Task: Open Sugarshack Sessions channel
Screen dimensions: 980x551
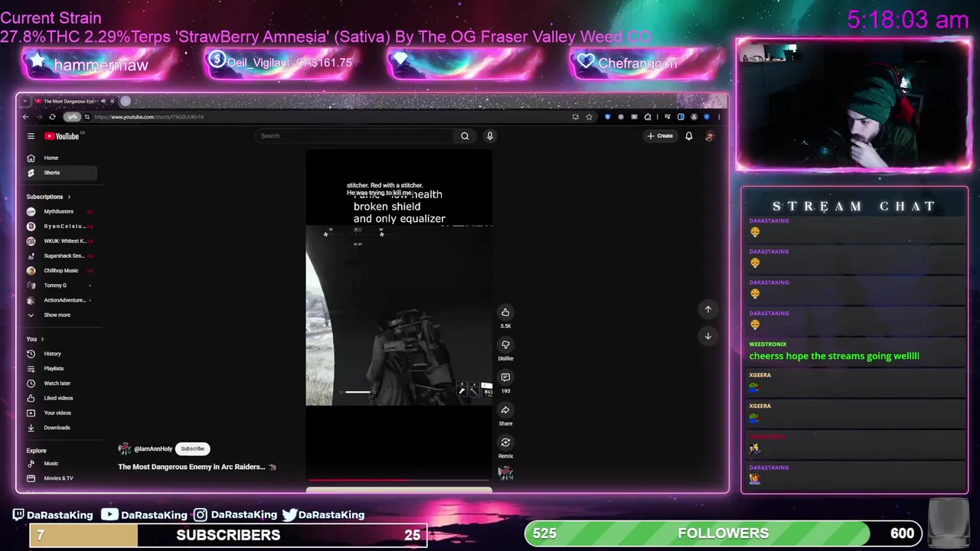Action: (x=63, y=256)
